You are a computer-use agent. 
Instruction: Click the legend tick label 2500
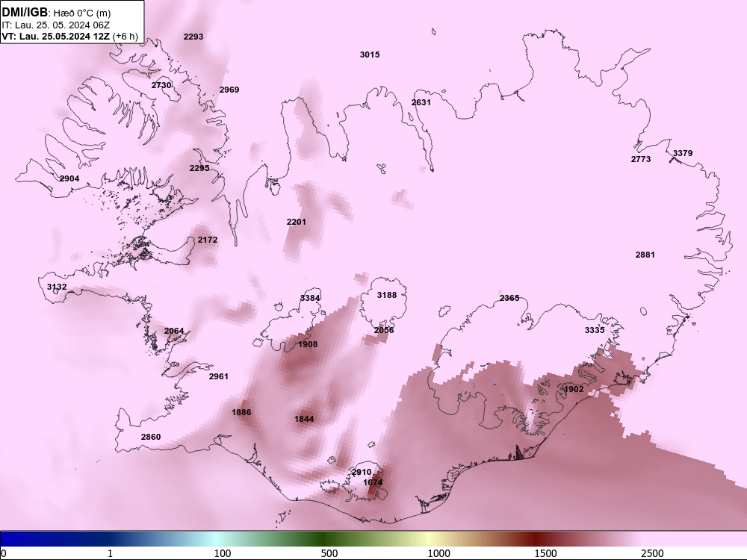652,553
